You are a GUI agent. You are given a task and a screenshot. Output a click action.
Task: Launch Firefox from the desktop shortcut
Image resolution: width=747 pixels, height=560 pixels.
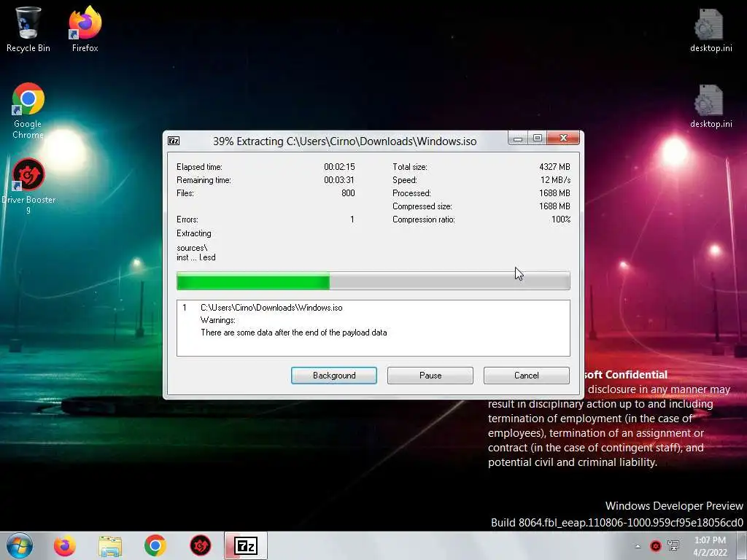click(85, 28)
